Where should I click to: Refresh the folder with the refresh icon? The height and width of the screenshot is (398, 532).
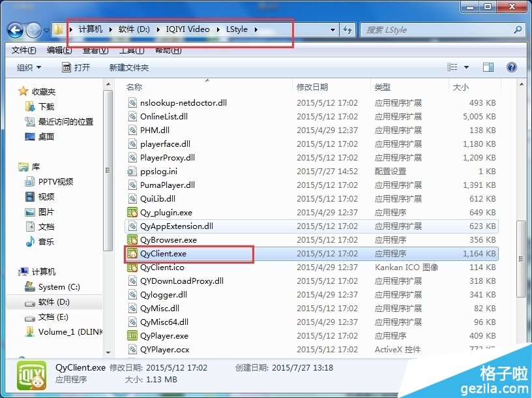tap(347, 30)
